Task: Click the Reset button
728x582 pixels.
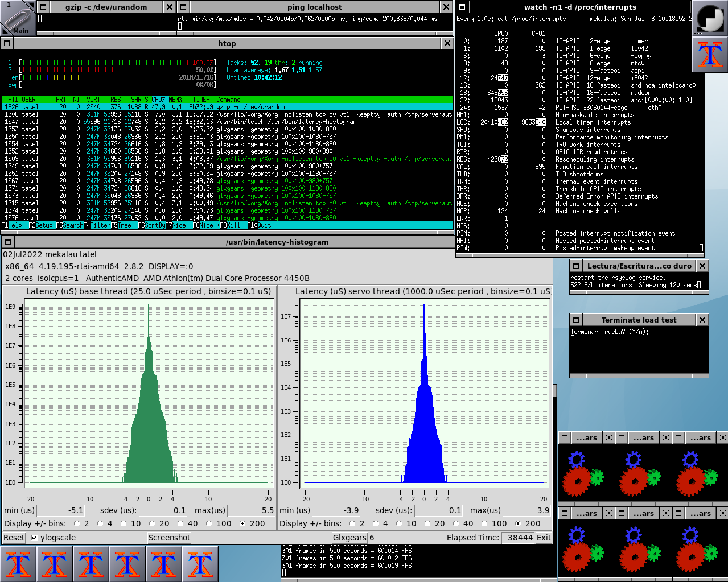Action: tap(14, 538)
